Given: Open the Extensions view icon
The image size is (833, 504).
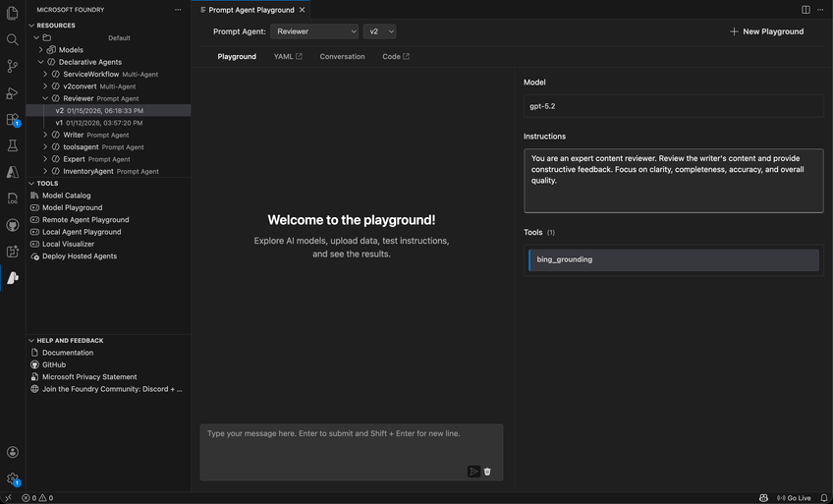Looking at the screenshot, I should (x=13, y=120).
